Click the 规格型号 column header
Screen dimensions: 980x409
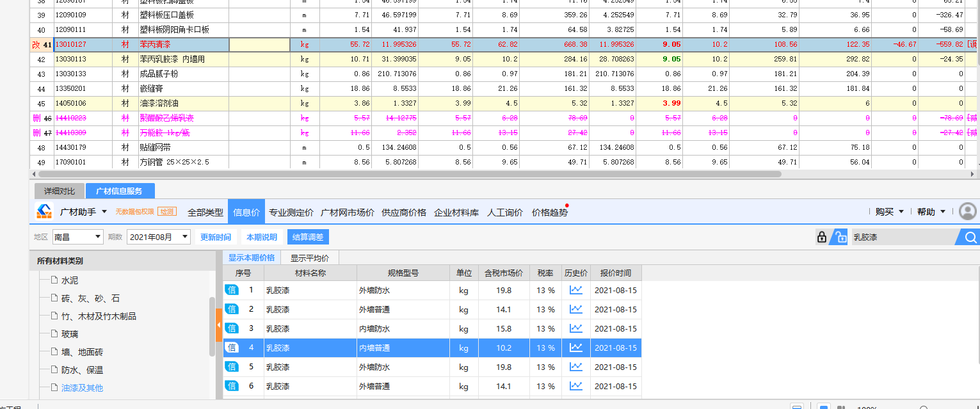[403, 273]
